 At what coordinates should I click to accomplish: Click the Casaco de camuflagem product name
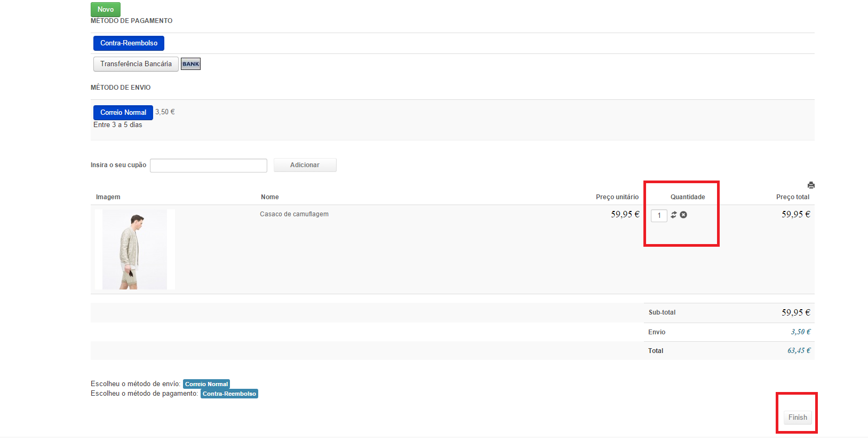pos(294,214)
